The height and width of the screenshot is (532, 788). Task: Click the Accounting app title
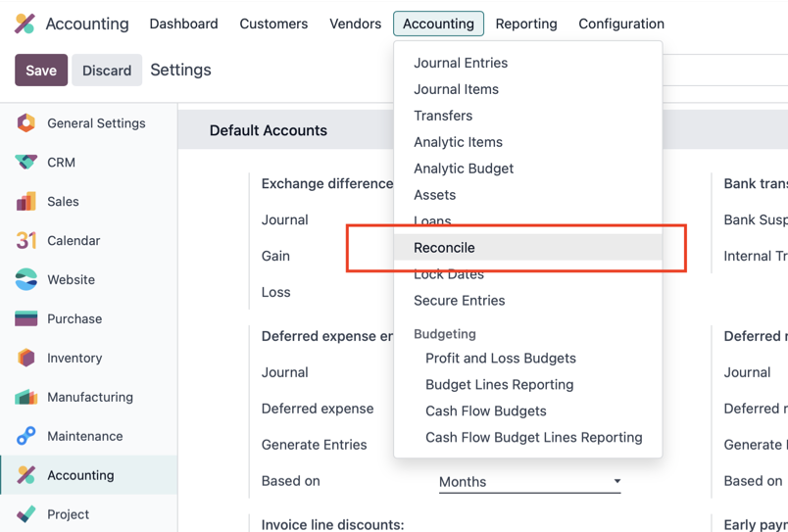(x=87, y=24)
